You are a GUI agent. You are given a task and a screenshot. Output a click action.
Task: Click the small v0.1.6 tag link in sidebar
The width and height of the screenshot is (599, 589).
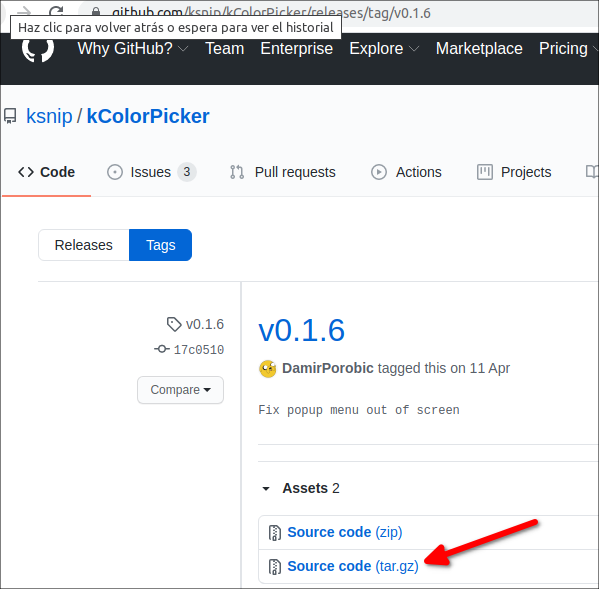pyautogui.click(x=204, y=324)
